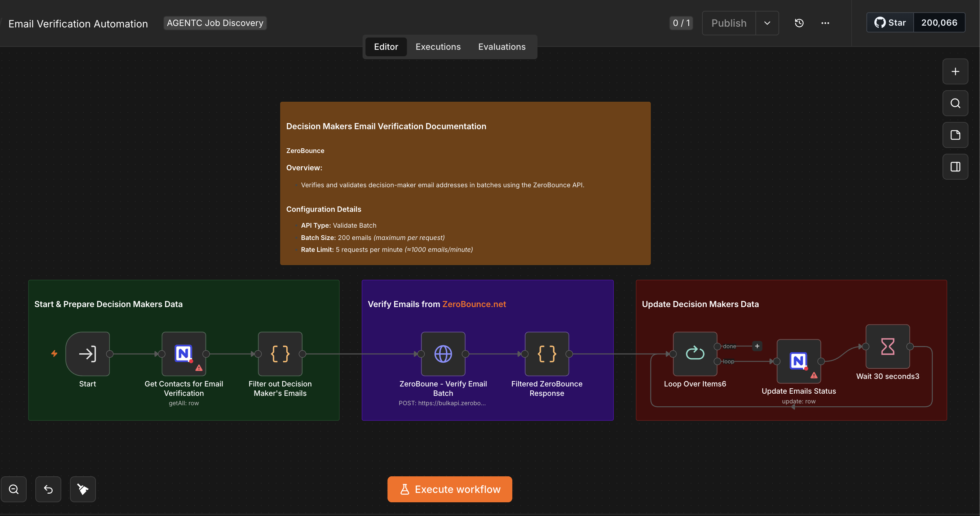Click the 'Rate Limit:' line in documentation
Image resolution: width=980 pixels, height=516 pixels.
click(387, 249)
